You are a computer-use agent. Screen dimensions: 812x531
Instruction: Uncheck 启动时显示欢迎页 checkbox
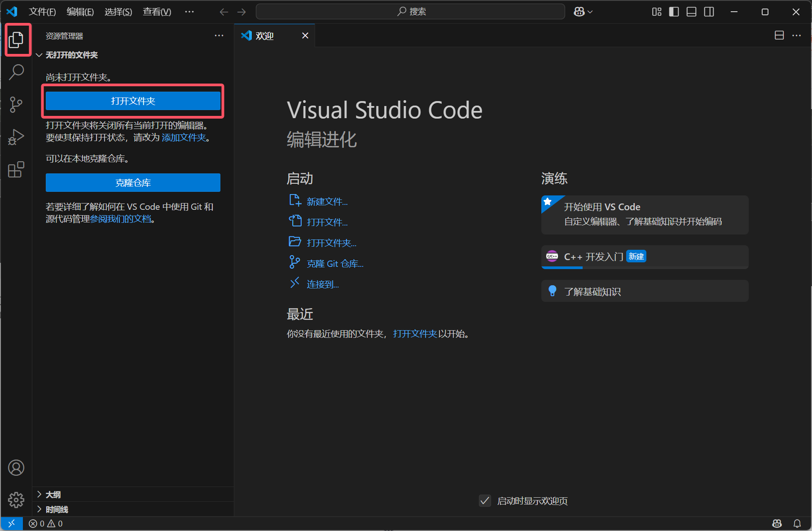[485, 500]
